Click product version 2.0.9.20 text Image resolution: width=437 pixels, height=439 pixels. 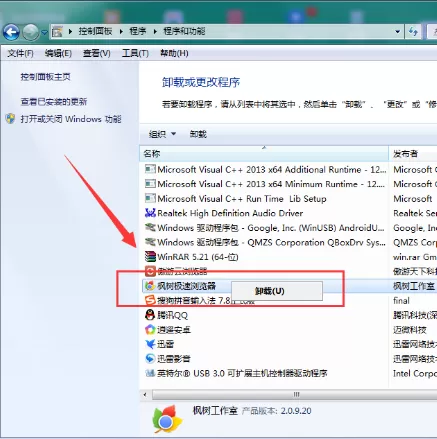pyautogui.click(x=296, y=411)
